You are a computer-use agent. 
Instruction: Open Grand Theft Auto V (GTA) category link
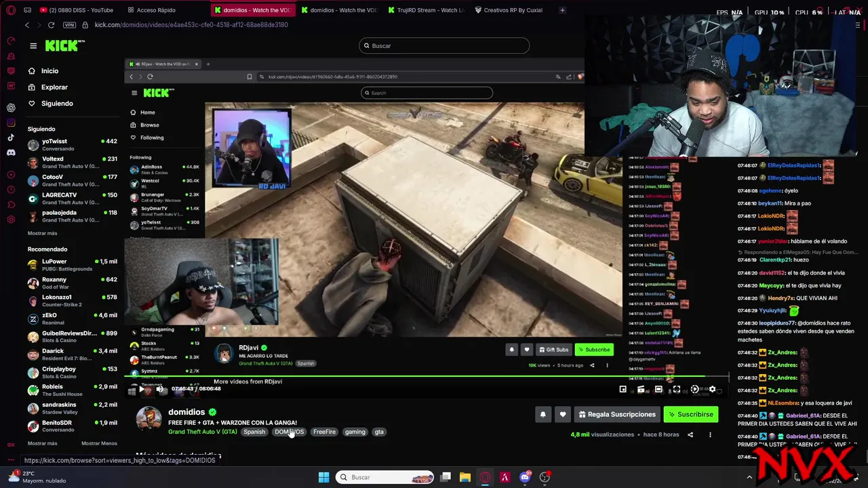coord(203,432)
